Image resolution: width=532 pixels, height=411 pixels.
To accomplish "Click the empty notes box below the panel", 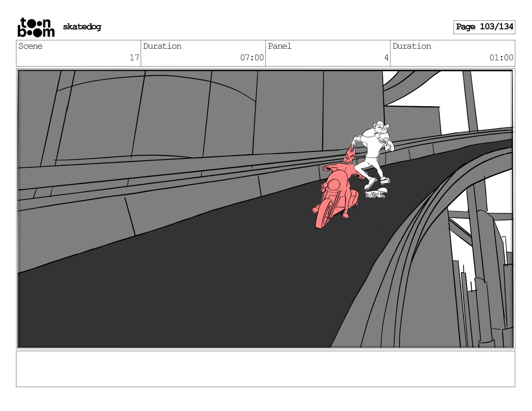I will pyautogui.click(x=266, y=369).
